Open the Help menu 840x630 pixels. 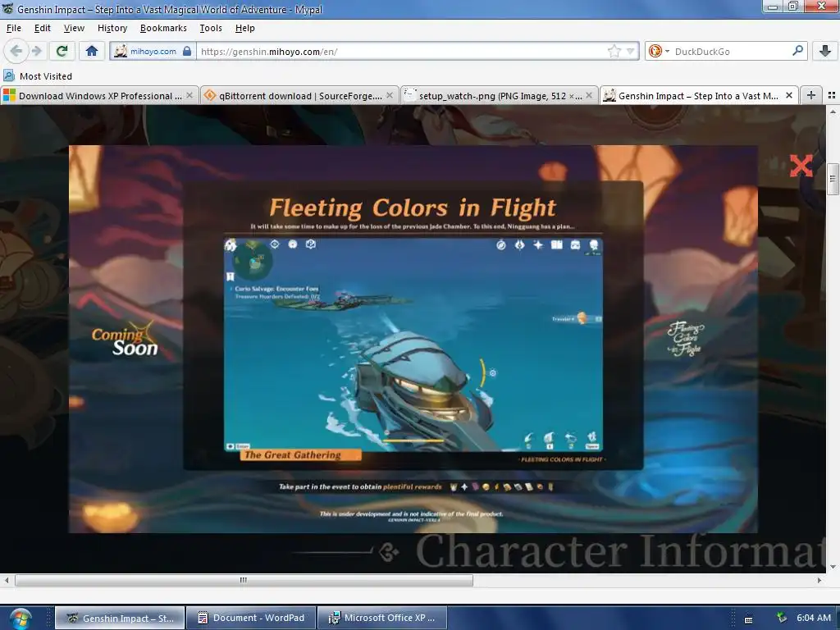click(244, 28)
